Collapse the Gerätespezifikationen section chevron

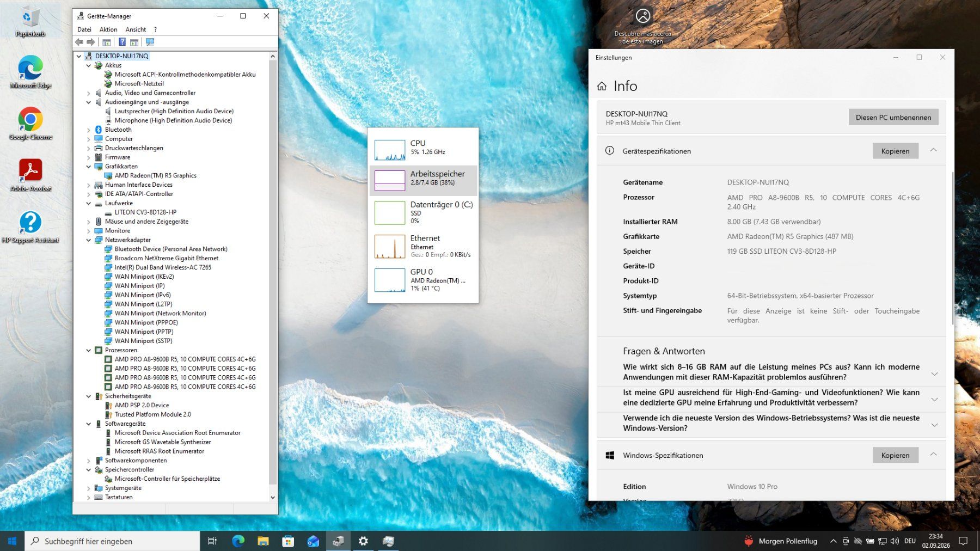(x=933, y=150)
